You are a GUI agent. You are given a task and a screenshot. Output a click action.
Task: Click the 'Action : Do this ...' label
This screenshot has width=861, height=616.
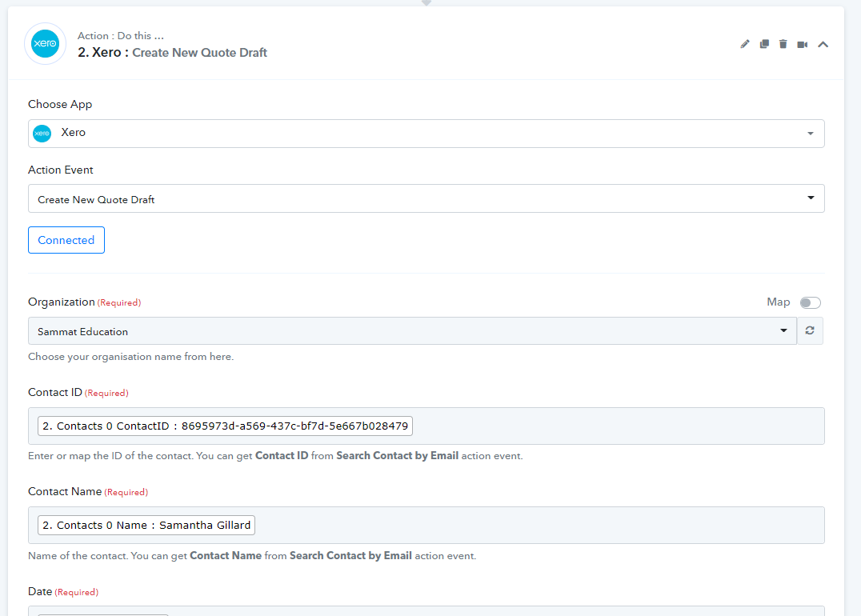tap(120, 36)
